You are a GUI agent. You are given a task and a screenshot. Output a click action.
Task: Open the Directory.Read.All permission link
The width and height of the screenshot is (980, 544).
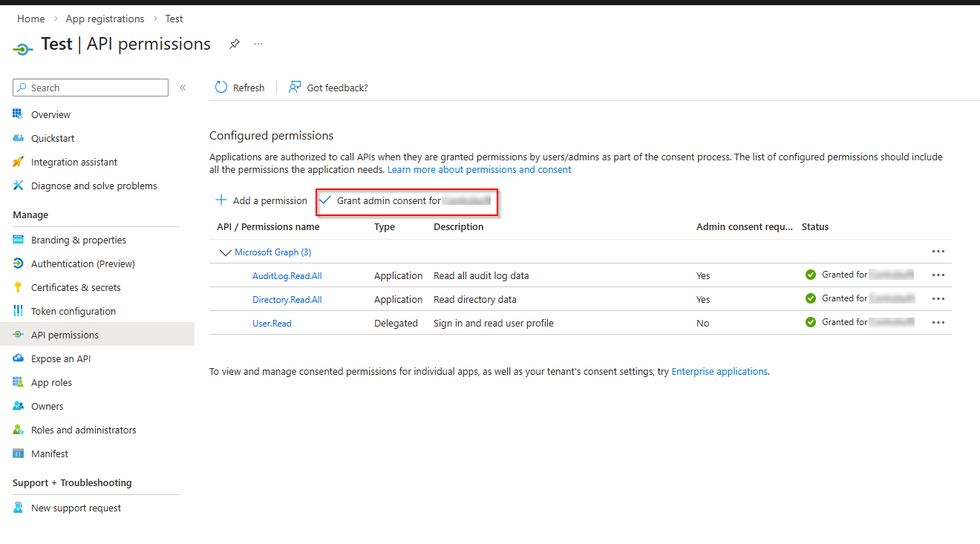pyautogui.click(x=287, y=299)
